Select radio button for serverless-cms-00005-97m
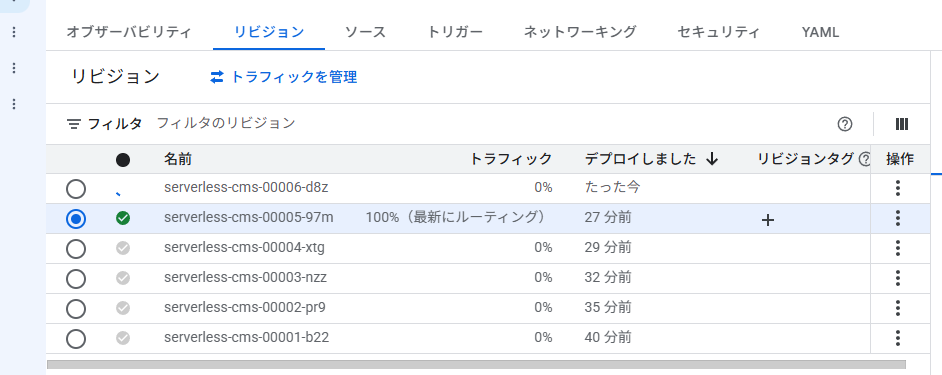Screen dimensions: 942x375 pyautogui.click(x=76, y=219)
